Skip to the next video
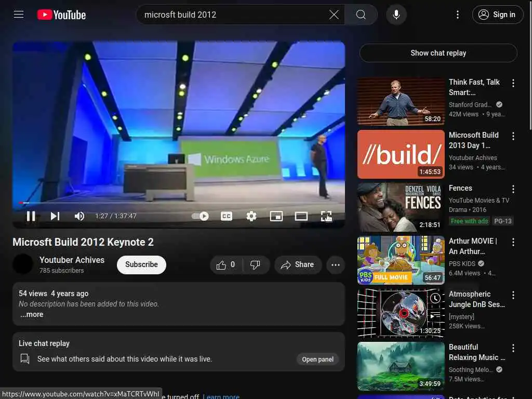532x399 pixels. tap(55, 216)
